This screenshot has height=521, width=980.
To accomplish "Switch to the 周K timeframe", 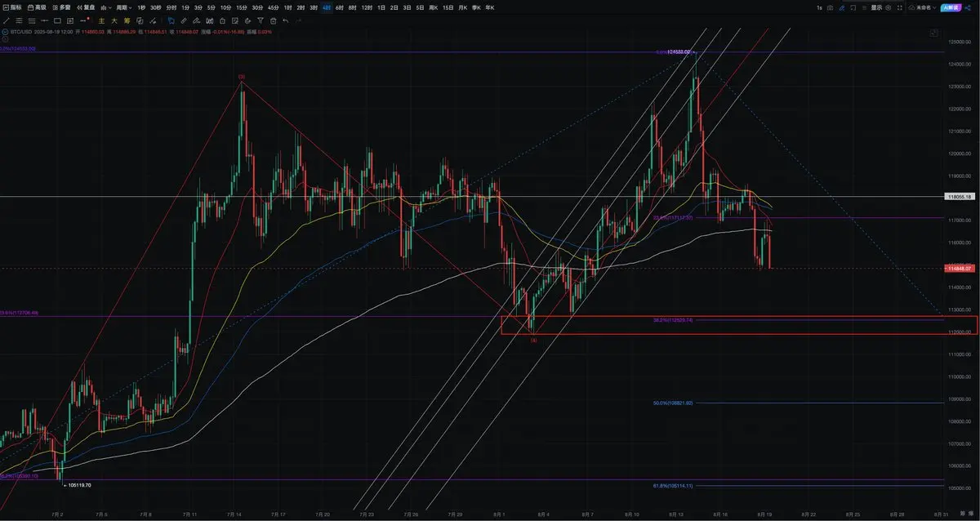I will 432,7.
